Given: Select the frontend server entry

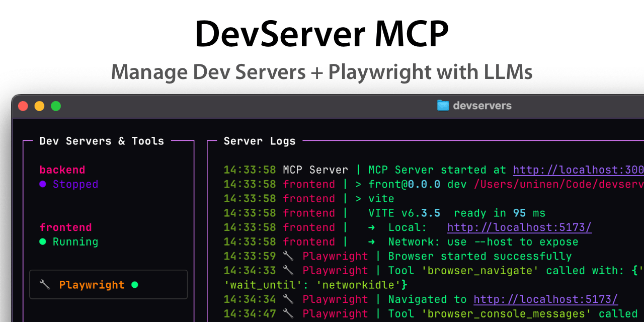Looking at the screenshot, I should coord(65,227).
